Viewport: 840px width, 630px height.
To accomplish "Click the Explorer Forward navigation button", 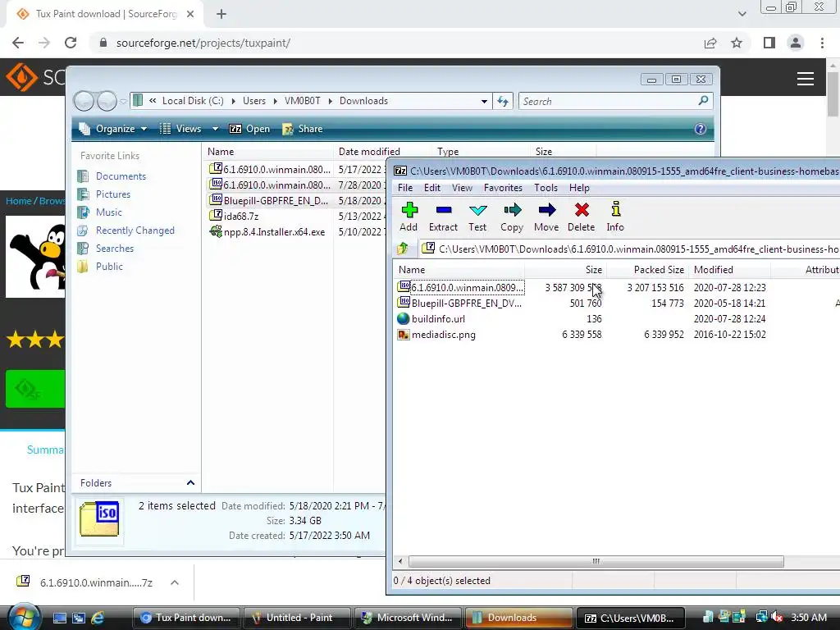I will pyautogui.click(x=107, y=101).
